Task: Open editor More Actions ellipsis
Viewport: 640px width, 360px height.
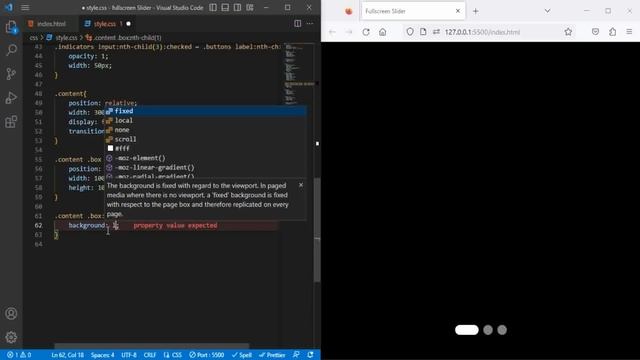Action: coord(310,24)
